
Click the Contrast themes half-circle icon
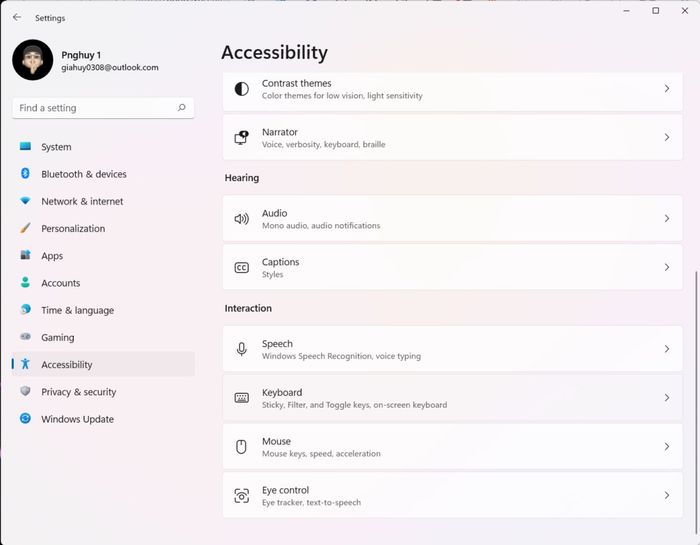pos(242,89)
